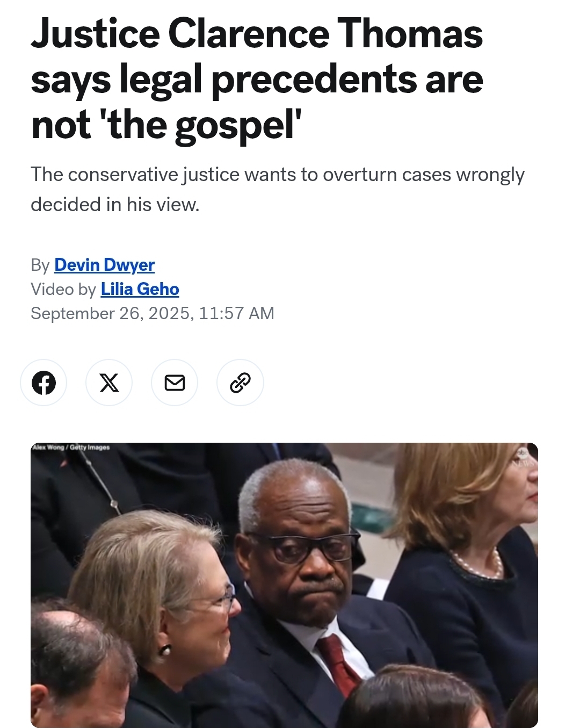Image resolution: width=580 pixels, height=728 pixels.
Task: Open Lilia Geho's profile link
Action: 140,289
